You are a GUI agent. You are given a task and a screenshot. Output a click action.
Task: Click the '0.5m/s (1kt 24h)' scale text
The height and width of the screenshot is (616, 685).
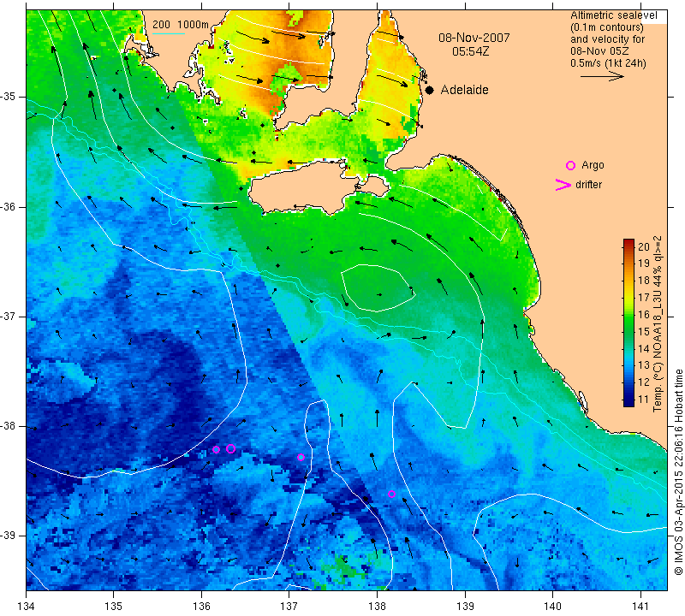[x=608, y=63]
